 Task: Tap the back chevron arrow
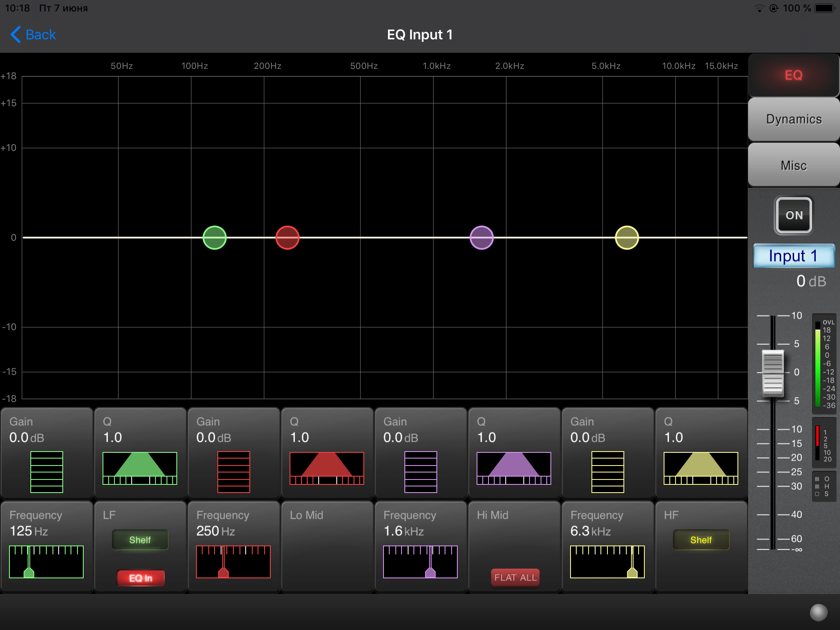coord(16,34)
